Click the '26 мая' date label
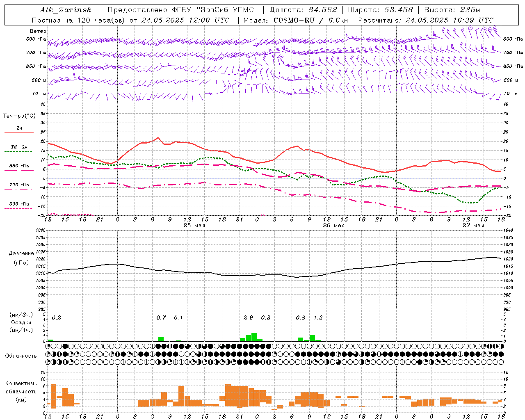Screen dimensions: 525x420 (333, 226)
